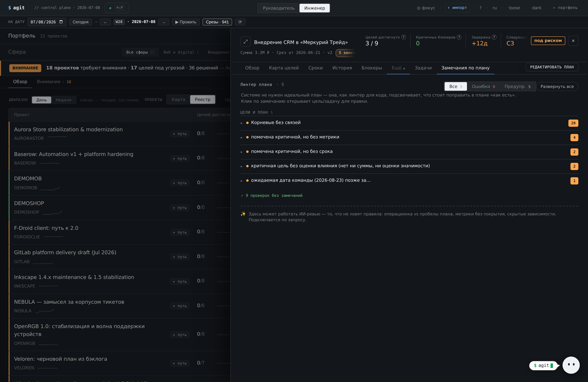588x382 pixels.
Task: Go to next date with right arrow
Action: pos(164,22)
